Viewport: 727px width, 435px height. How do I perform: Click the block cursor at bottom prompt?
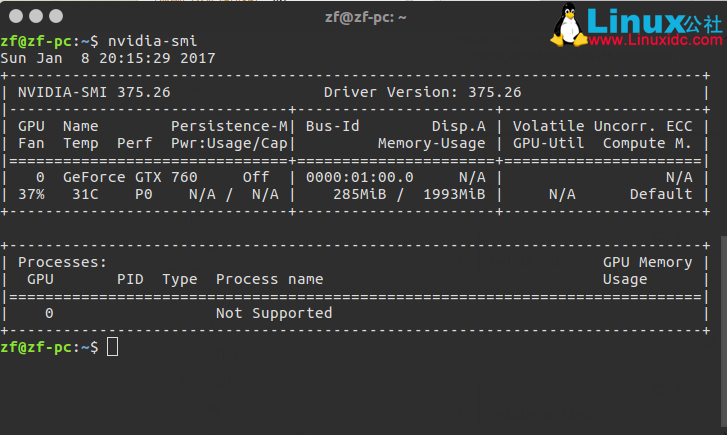tap(112, 347)
